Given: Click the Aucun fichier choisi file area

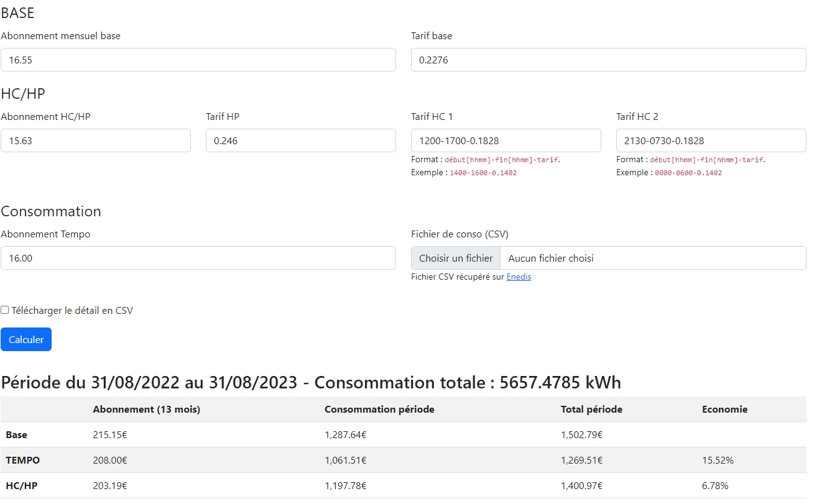Looking at the screenshot, I should click(x=652, y=258).
